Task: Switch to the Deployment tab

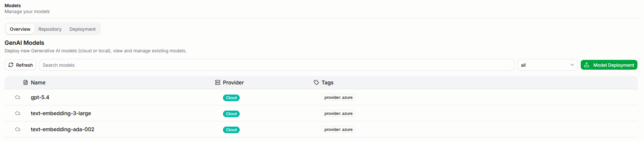Action: point(83,29)
